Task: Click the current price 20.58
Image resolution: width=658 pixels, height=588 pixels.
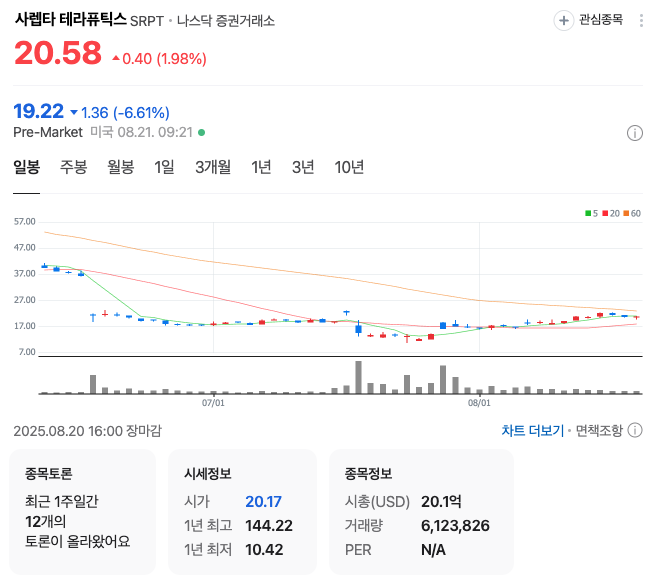Action: click(58, 53)
